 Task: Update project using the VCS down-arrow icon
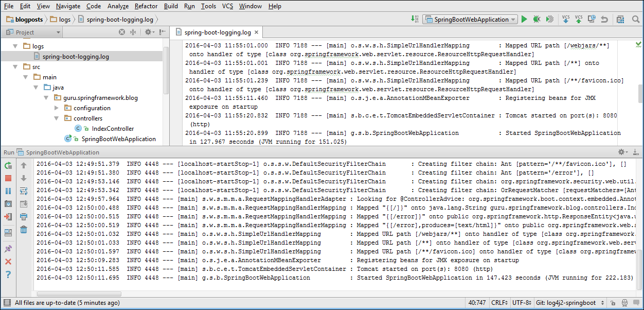566,20
